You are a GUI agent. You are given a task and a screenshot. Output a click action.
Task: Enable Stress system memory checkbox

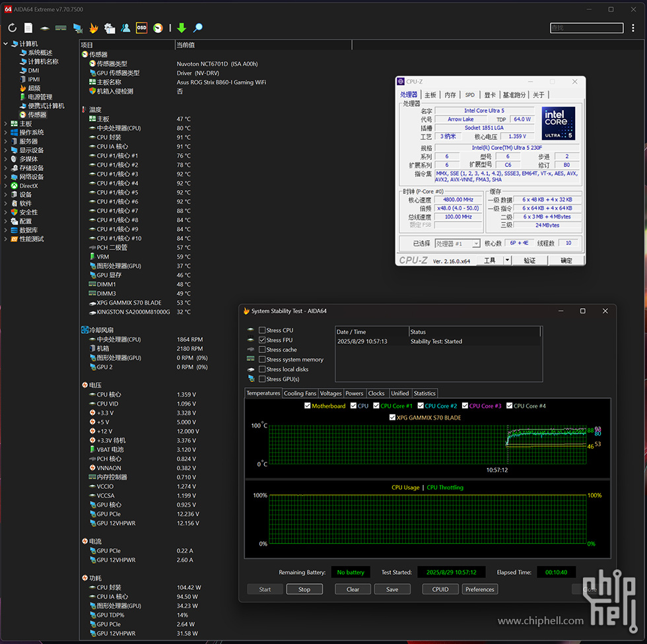click(x=262, y=360)
